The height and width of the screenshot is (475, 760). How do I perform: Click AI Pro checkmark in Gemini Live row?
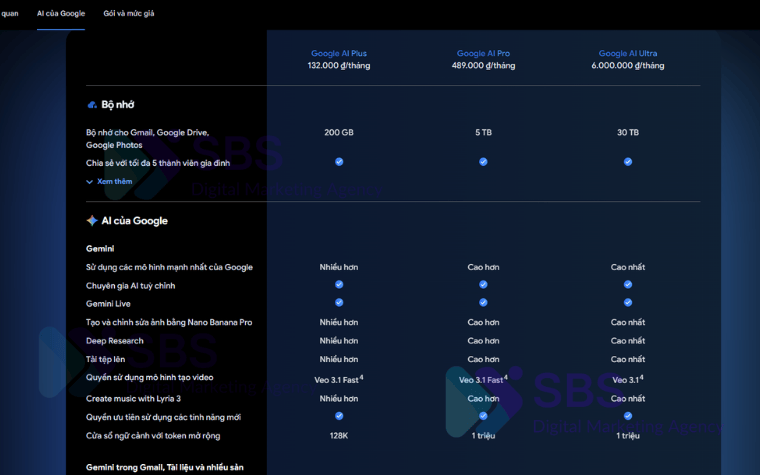(x=483, y=302)
